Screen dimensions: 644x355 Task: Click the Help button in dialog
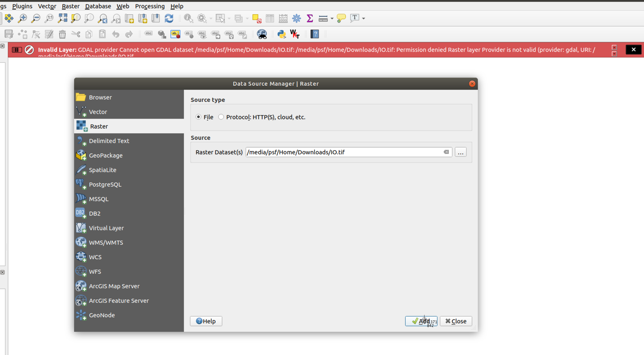tap(206, 321)
